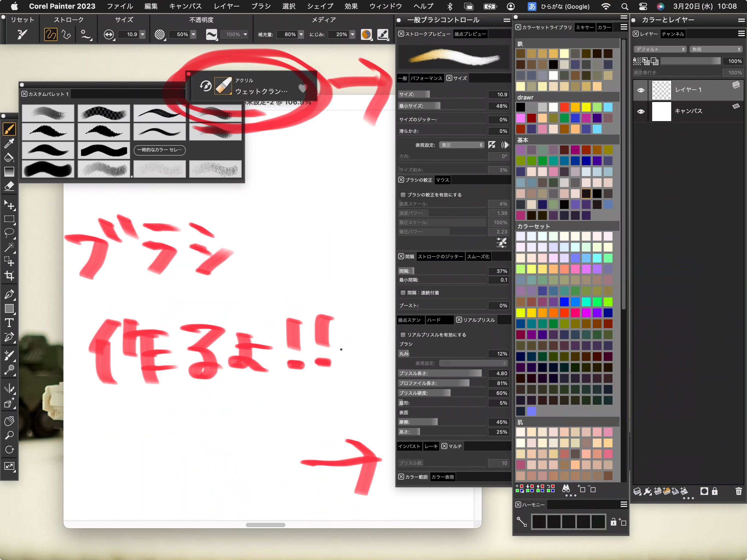This screenshot has width=747, height=560.
Task: Hide Canvas layer with eye icon
Action: click(x=641, y=112)
